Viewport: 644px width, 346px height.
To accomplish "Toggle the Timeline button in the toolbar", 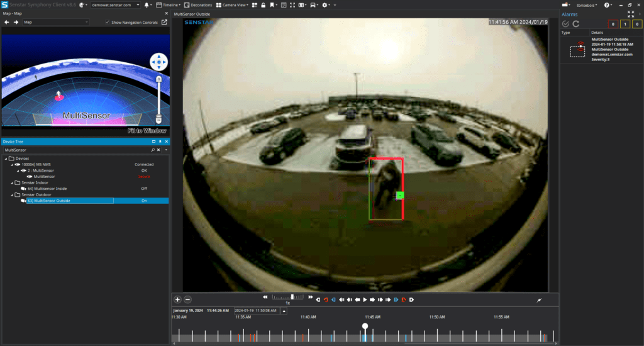I will (169, 4).
